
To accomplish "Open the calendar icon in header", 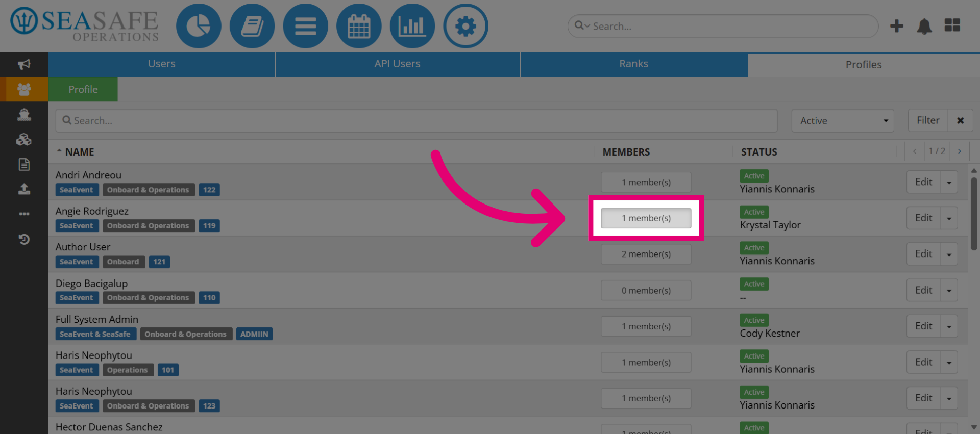I will 359,26.
